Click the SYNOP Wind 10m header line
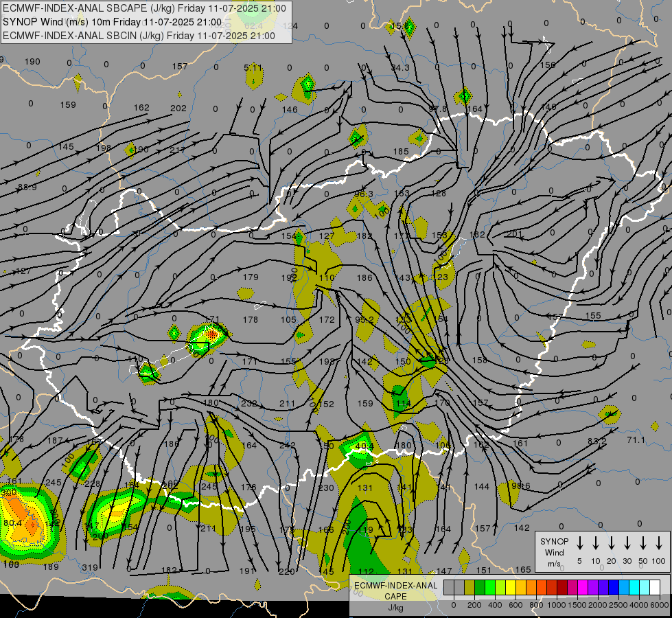The image size is (672, 618). 113,22
